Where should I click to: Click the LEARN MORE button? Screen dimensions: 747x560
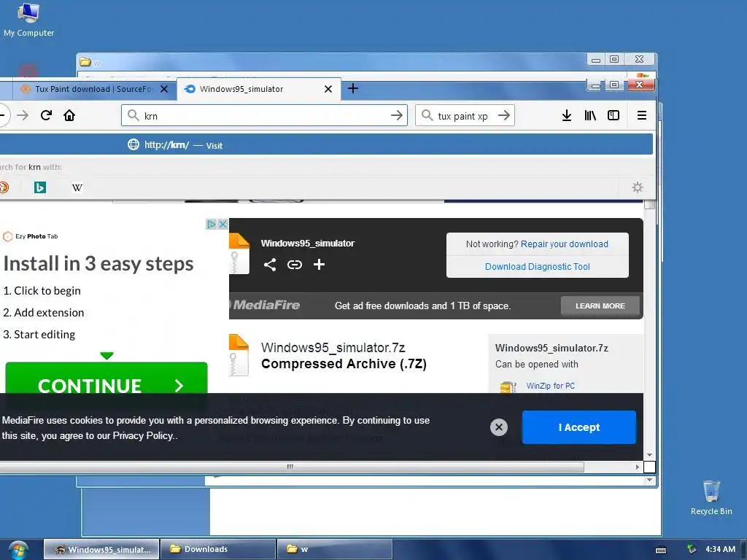(x=600, y=306)
